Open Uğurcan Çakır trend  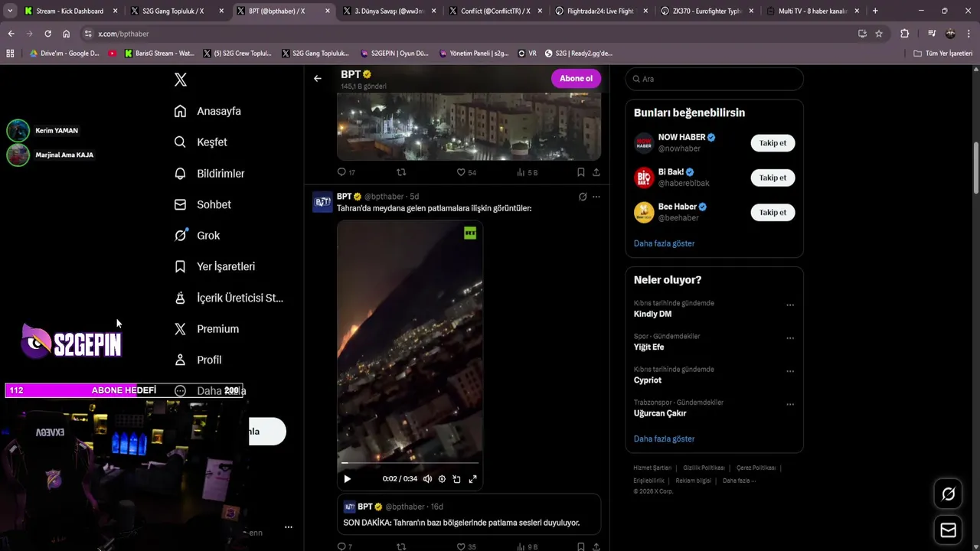pos(660,413)
